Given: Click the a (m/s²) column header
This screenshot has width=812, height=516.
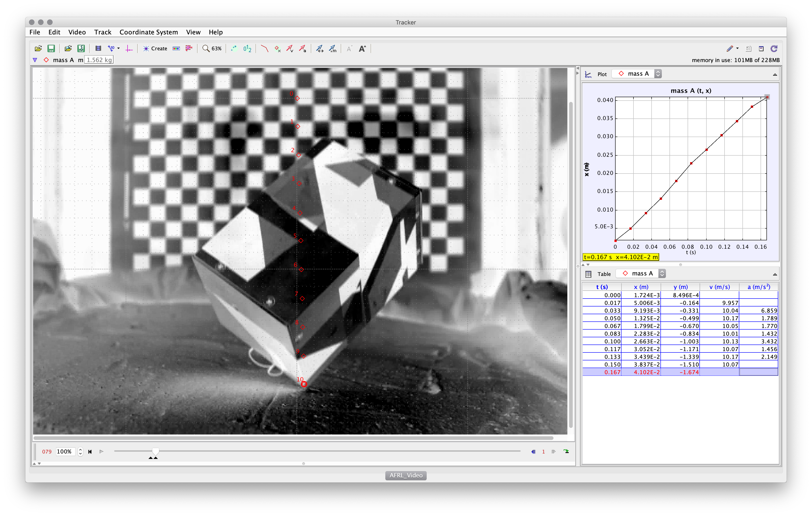Looking at the screenshot, I should coord(759,287).
